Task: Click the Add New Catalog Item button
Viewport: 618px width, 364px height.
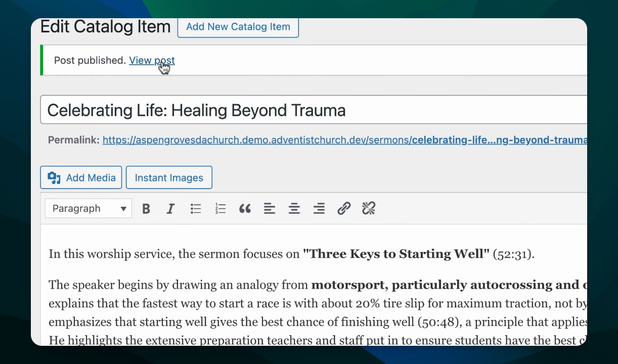Action: coord(238,27)
